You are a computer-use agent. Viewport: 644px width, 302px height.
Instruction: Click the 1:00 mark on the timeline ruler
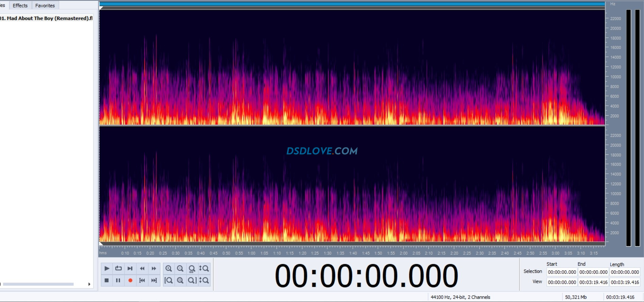point(251,253)
